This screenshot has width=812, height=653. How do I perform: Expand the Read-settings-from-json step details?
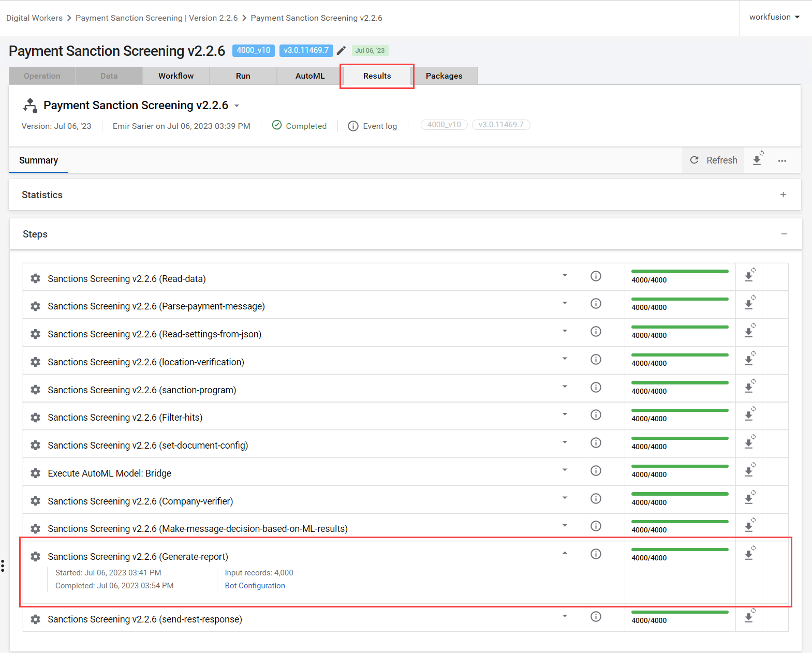click(x=565, y=331)
